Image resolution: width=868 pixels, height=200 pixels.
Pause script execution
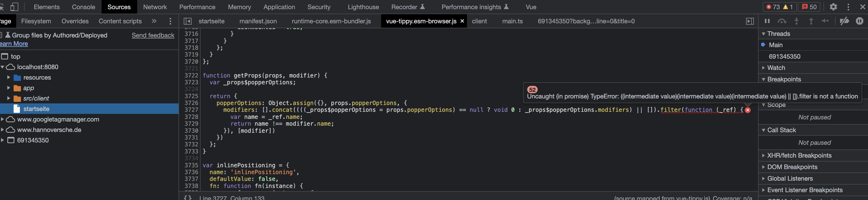coord(767,21)
